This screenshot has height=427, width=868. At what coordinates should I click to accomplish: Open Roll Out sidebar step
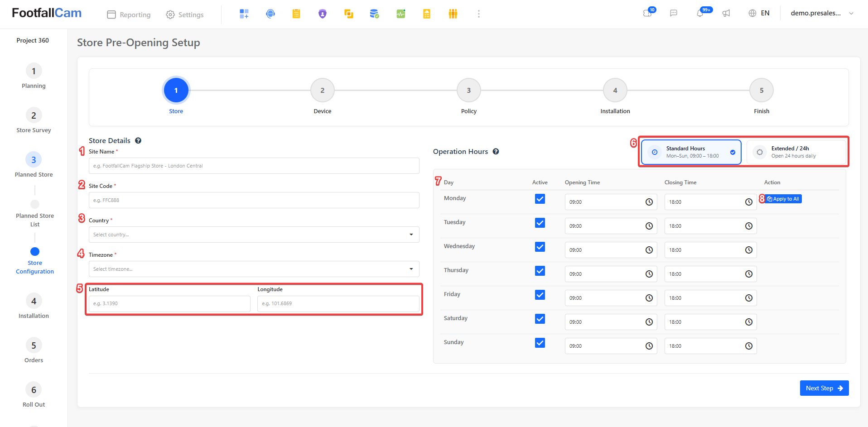(34, 395)
